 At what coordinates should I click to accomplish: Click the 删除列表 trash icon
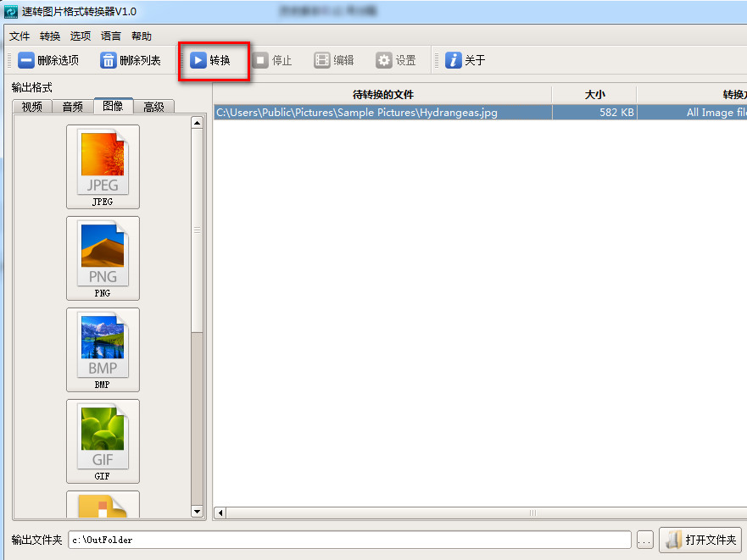point(109,60)
